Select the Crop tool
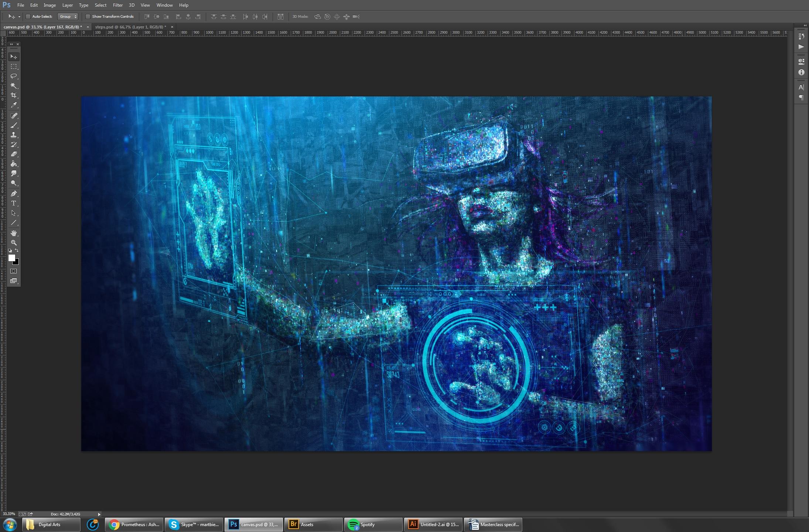Screen dimensions: 809x532 pos(14,95)
